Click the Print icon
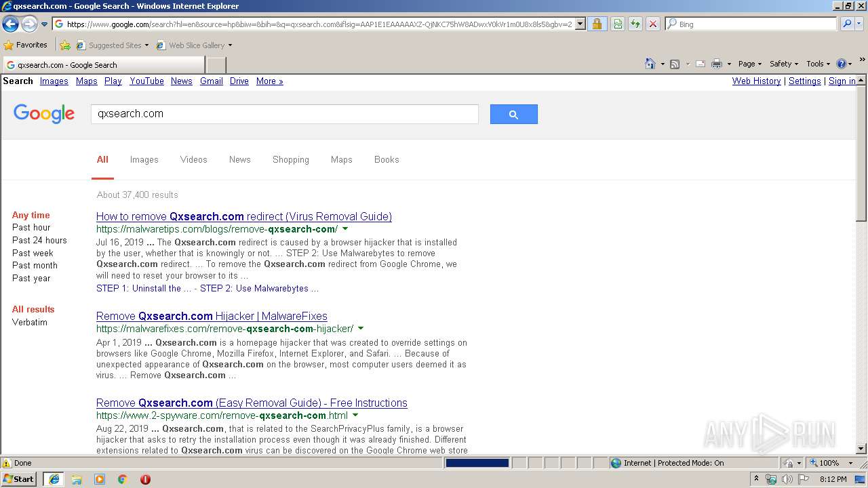The width and height of the screenshot is (868, 488). (x=716, y=64)
